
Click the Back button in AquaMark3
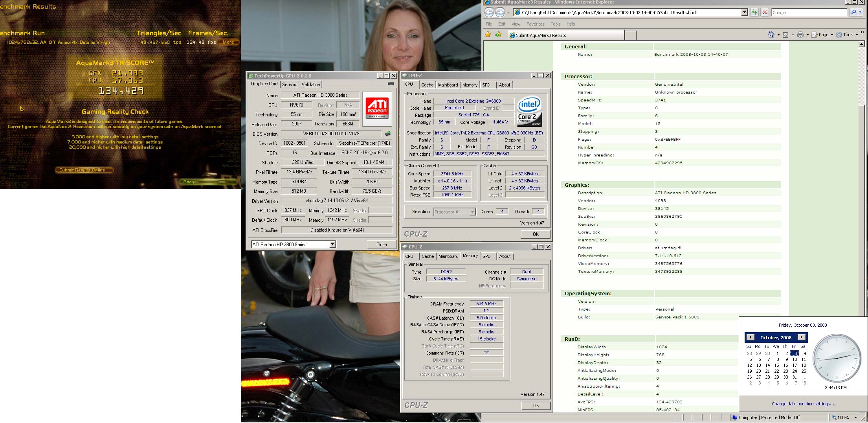(208, 182)
